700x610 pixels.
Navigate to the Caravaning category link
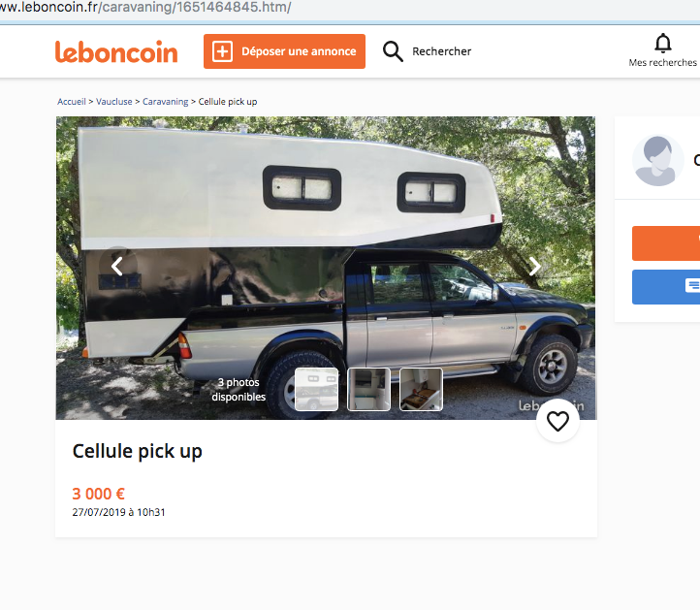pos(166,102)
